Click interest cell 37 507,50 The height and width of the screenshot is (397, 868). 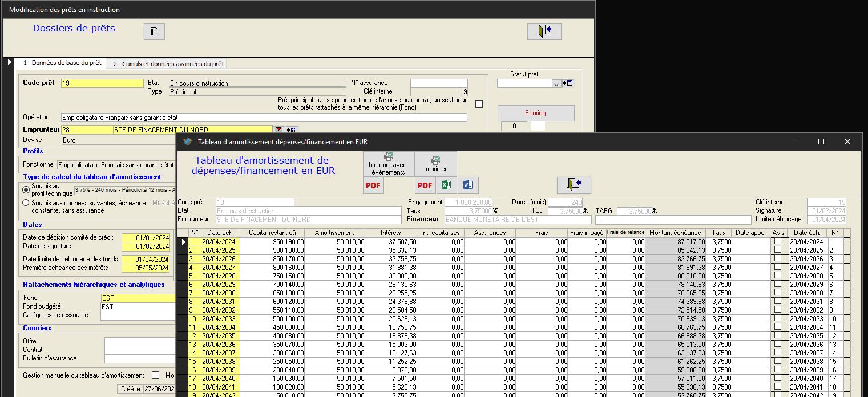[x=391, y=242]
